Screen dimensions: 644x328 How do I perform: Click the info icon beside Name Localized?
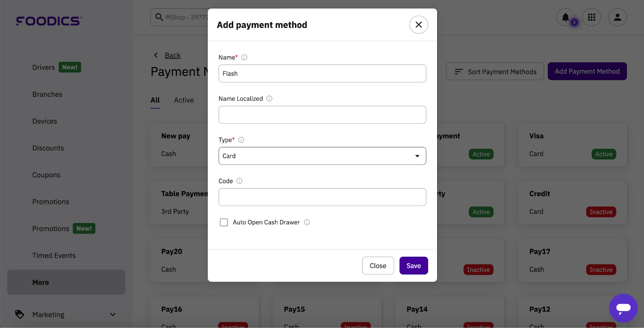269,99
